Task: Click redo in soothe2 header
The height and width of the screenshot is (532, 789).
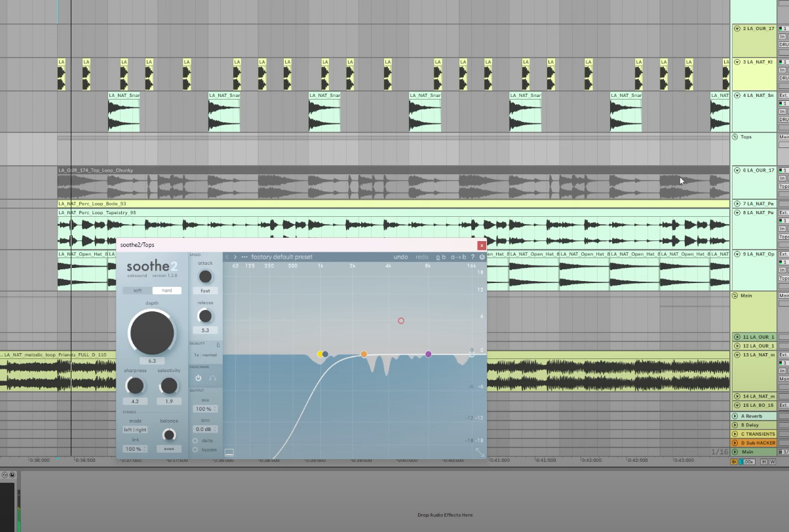Action: coord(422,257)
